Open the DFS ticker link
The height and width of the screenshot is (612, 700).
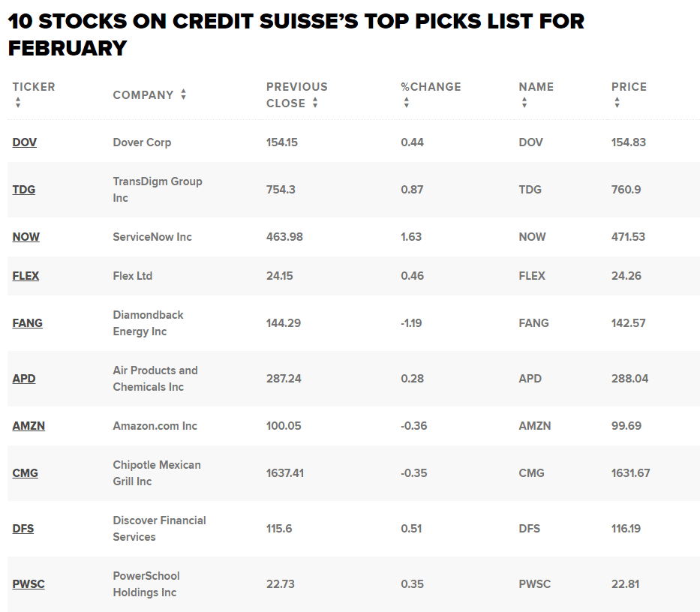pos(23,528)
